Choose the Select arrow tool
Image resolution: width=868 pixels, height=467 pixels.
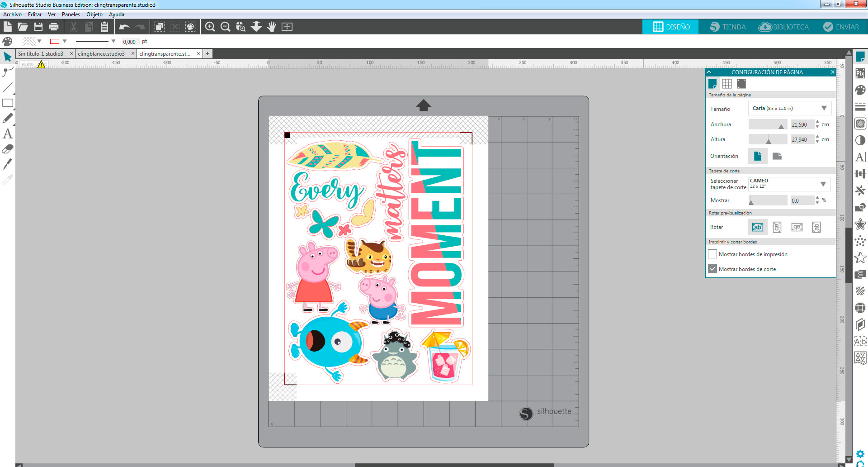8,57
